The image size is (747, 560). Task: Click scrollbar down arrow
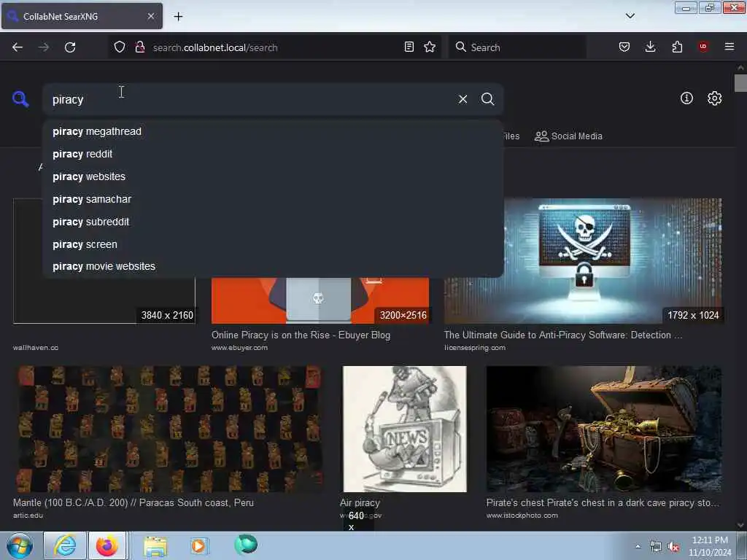[x=740, y=525]
